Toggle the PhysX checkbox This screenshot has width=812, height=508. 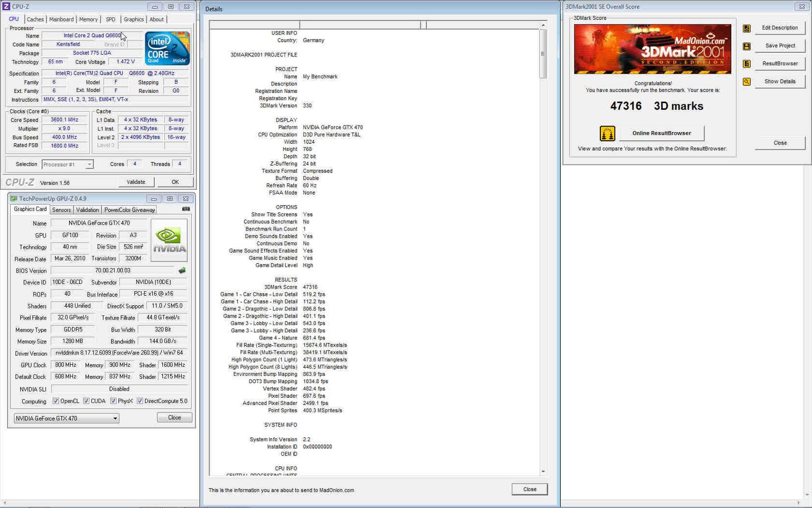click(113, 401)
